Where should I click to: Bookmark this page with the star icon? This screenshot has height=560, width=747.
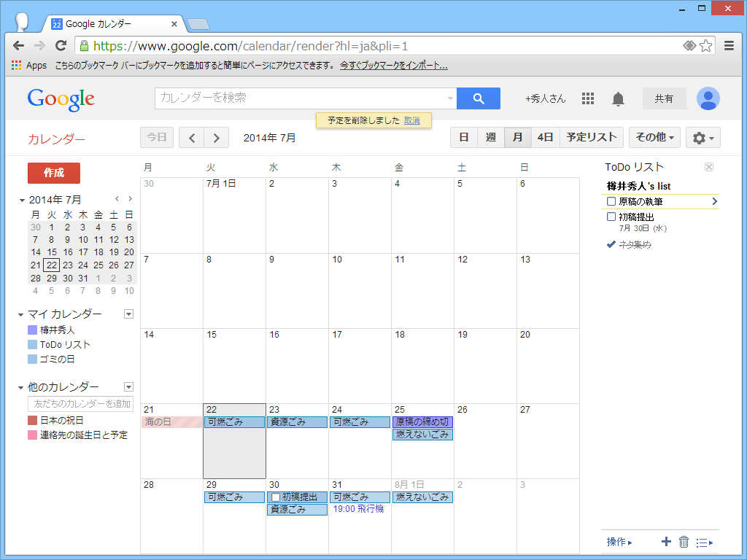[x=705, y=46]
